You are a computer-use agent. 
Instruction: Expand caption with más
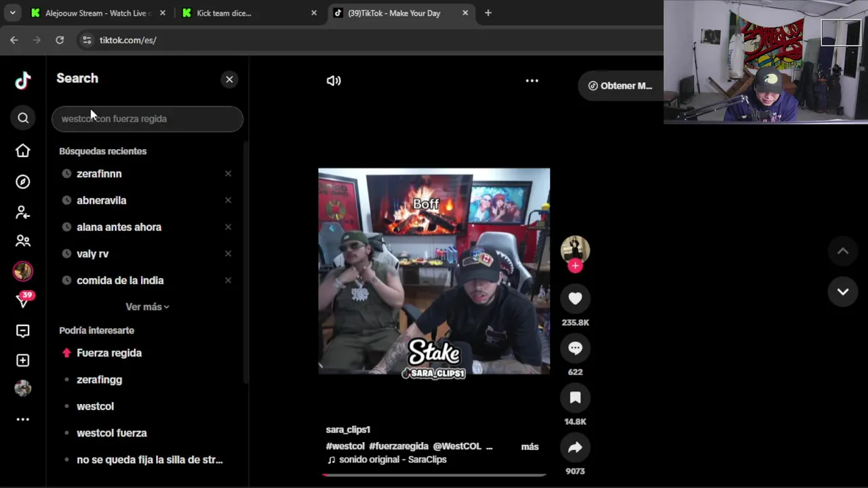pyautogui.click(x=530, y=447)
